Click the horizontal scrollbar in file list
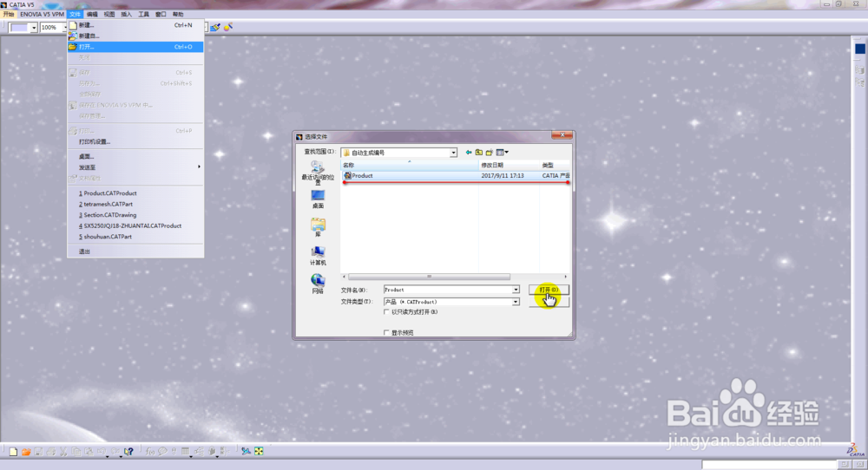 click(429, 277)
